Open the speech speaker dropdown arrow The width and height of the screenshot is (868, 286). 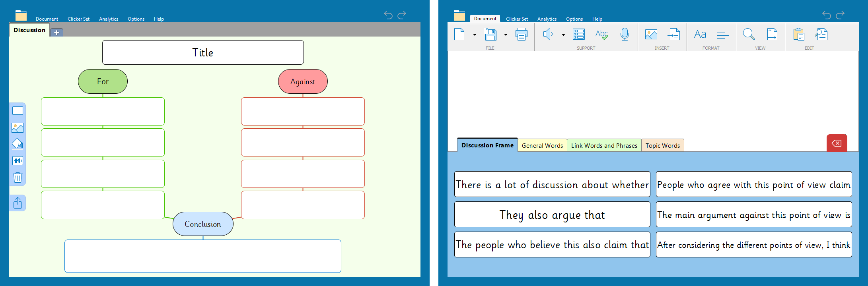(563, 35)
